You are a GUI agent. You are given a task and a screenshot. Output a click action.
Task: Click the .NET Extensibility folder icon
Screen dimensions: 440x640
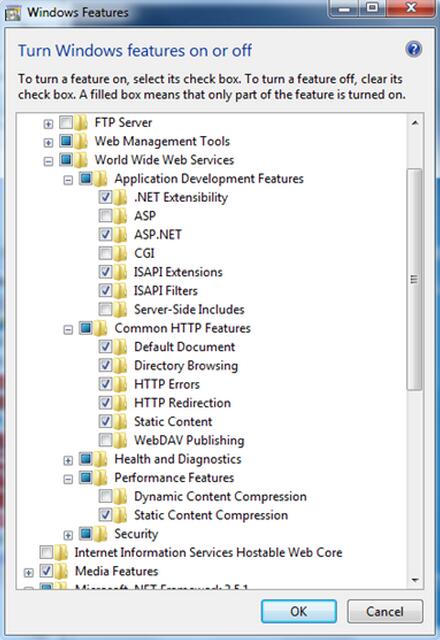(x=120, y=197)
